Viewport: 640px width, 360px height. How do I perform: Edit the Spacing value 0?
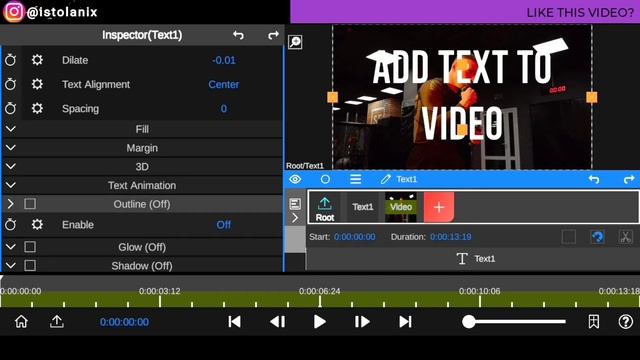tap(224, 109)
